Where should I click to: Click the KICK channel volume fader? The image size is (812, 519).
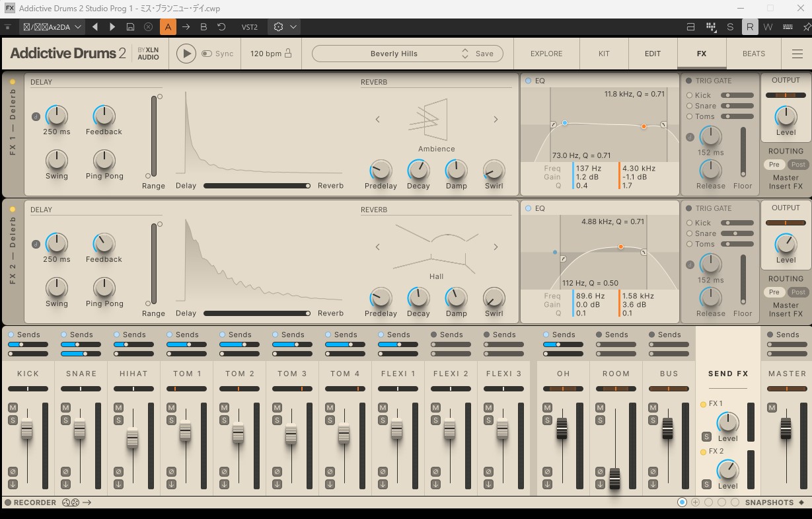coord(26,429)
